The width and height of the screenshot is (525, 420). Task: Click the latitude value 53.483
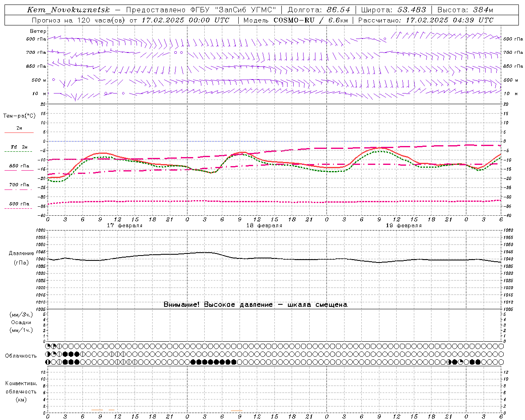pyautogui.click(x=412, y=10)
